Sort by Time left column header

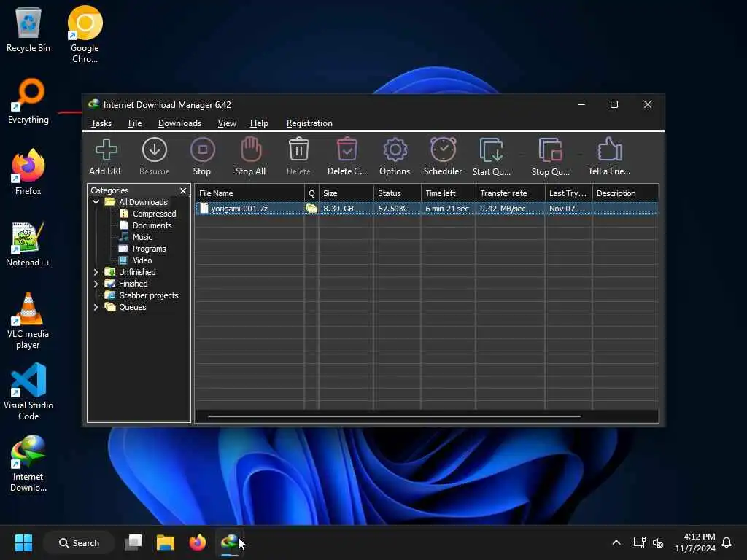pyautogui.click(x=449, y=193)
